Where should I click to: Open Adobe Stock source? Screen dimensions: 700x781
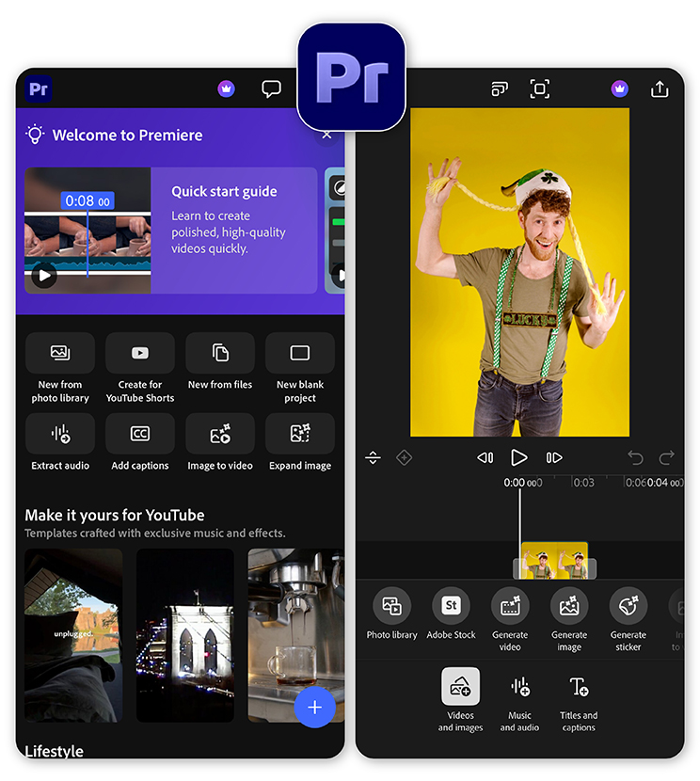point(451,614)
